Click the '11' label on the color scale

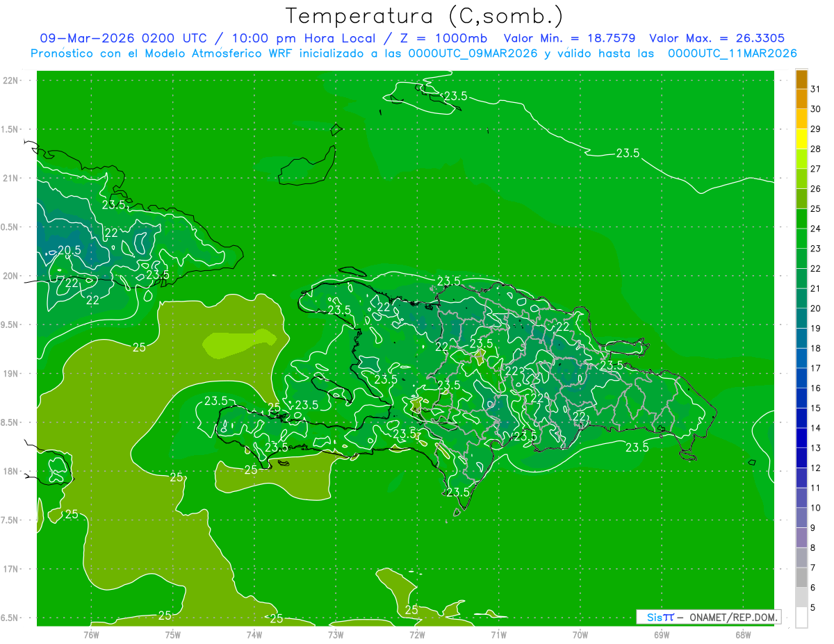[x=815, y=488]
